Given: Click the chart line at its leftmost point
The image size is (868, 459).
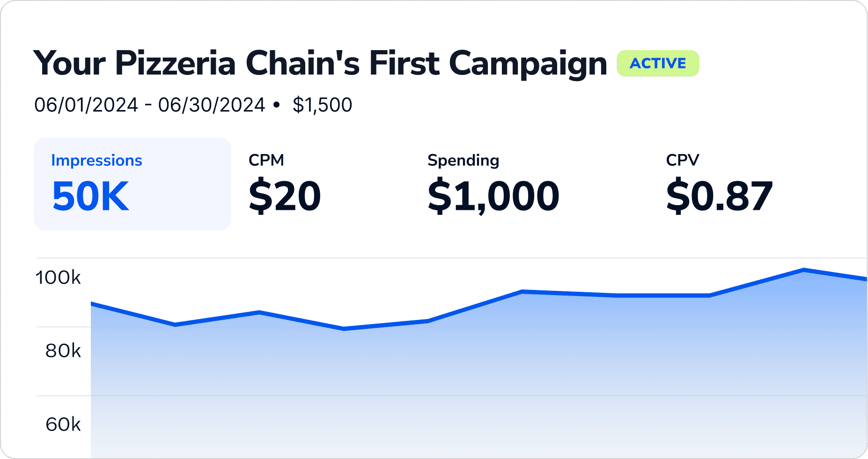Looking at the screenshot, I should pos(92,304).
